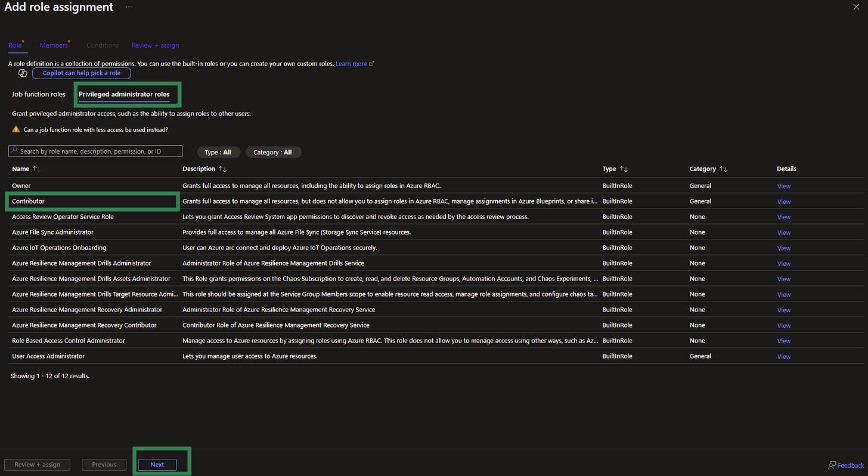Sort roles by the Name column arrows

(x=36, y=169)
